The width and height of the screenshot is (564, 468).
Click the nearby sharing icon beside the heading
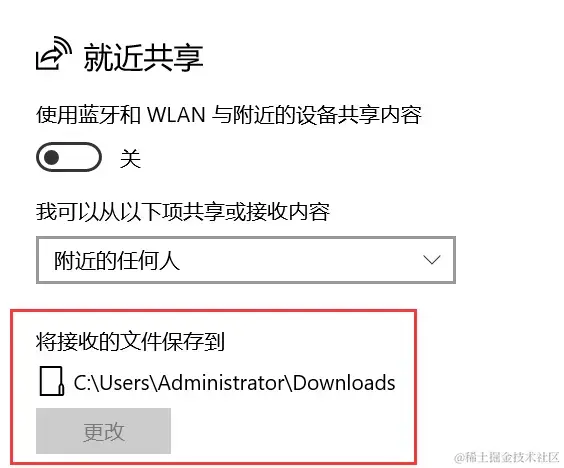(x=54, y=53)
